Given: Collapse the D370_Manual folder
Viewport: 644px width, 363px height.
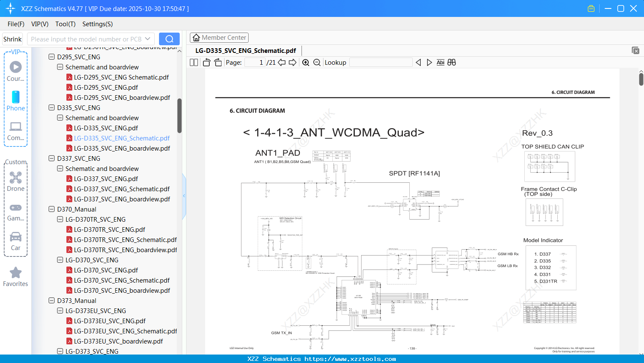Looking at the screenshot, I should [x=51, y=209].
